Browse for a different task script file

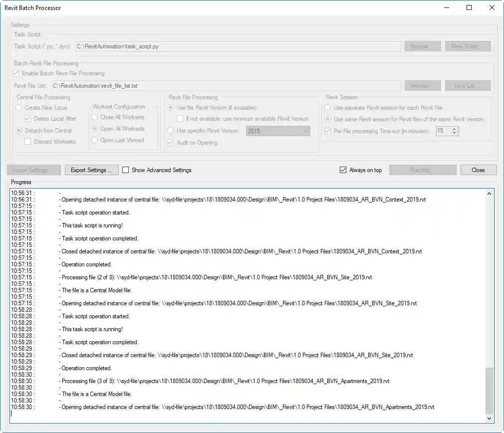422,46
